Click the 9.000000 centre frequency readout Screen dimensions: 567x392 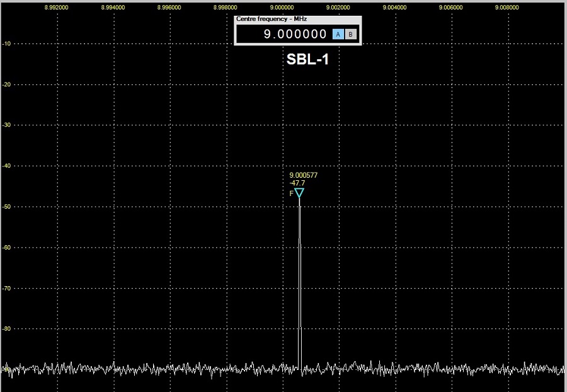point(295,35)
